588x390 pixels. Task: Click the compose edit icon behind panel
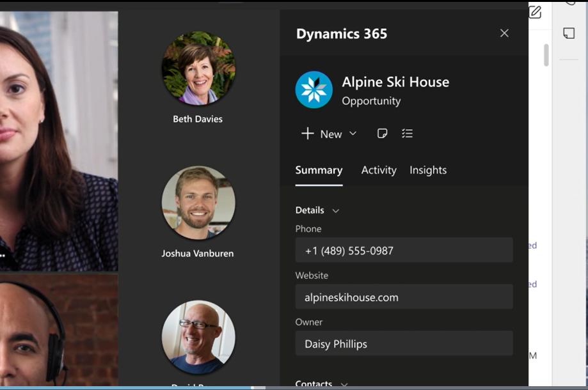coord(535,12)
